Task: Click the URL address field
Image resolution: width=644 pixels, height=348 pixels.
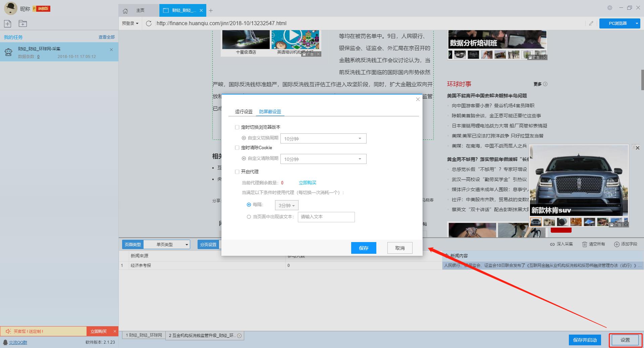Action: tap(369, 23)
